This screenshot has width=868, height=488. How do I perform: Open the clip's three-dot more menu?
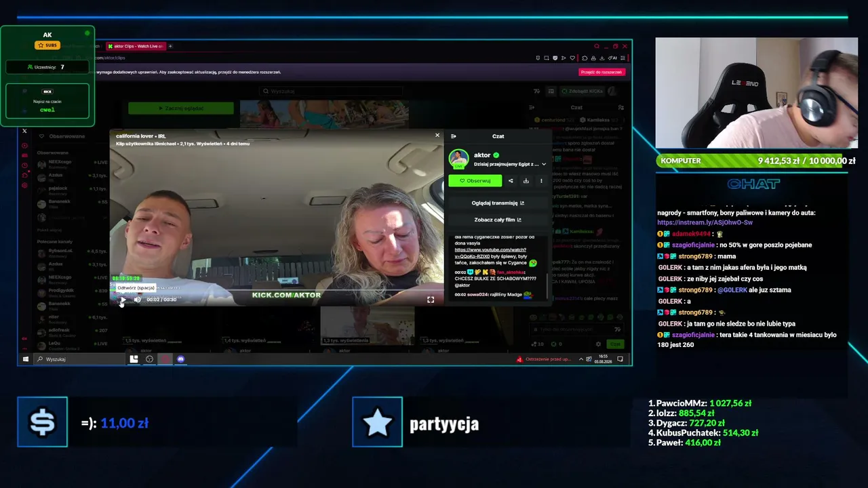point(541,181)
